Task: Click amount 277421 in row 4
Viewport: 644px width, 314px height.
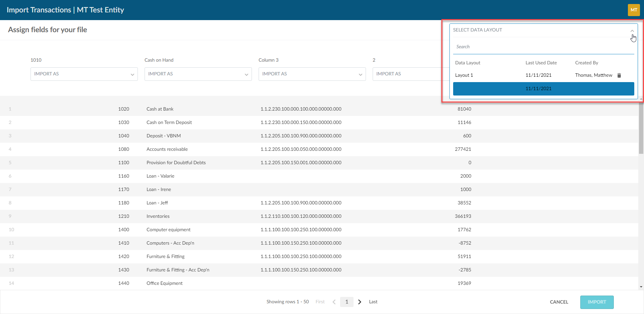Action: 463,149
